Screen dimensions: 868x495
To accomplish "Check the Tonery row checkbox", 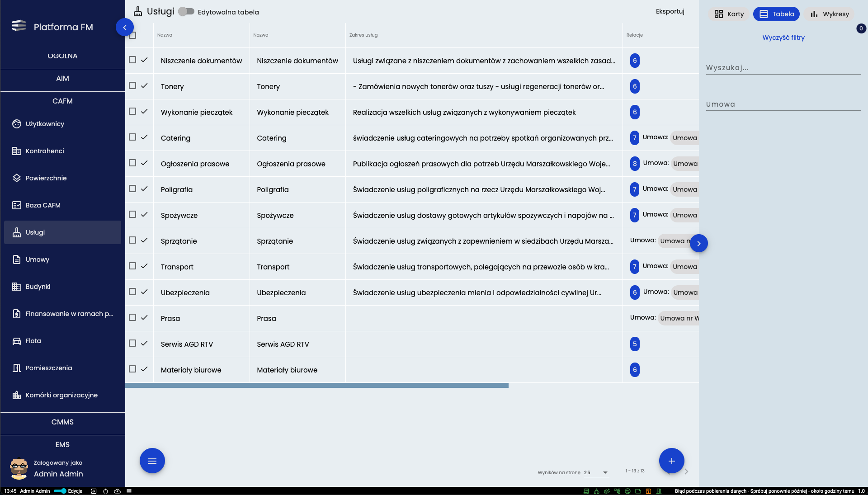I will pyautogui.click(x=132, y=85).
